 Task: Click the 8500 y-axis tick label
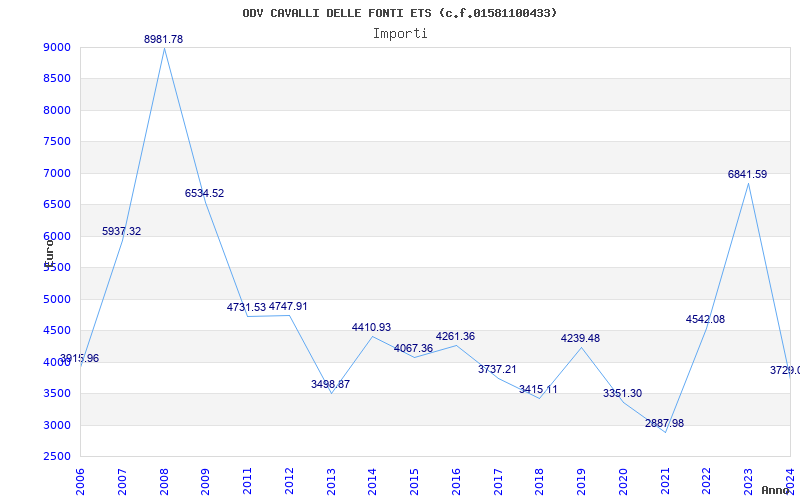(x=57, y=79)
